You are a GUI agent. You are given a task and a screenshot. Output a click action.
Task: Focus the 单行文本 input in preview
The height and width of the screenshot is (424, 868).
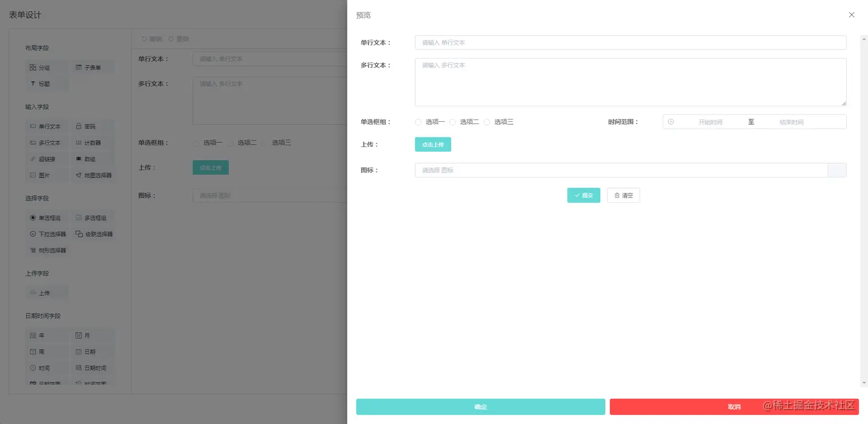point(630,43)
